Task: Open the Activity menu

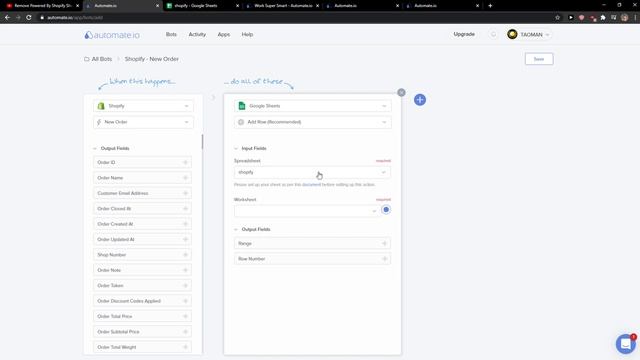Action: coord(197,34)
